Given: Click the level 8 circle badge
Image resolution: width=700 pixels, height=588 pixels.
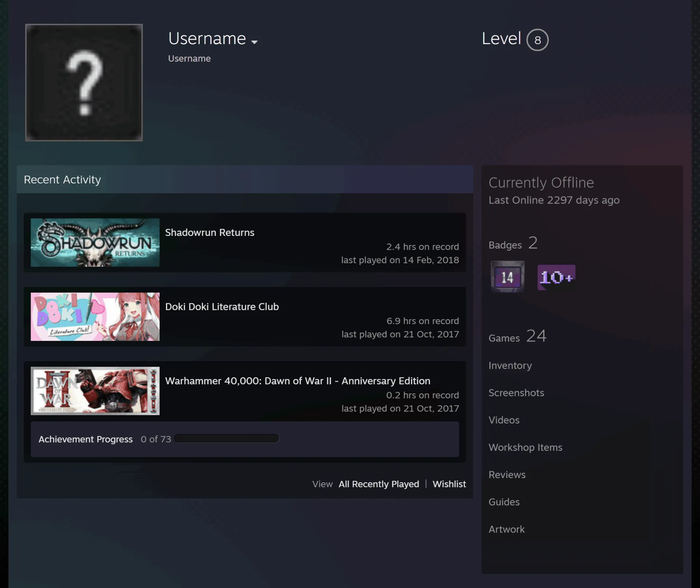Looking at the screenshot, I should [x=537, y=40].
